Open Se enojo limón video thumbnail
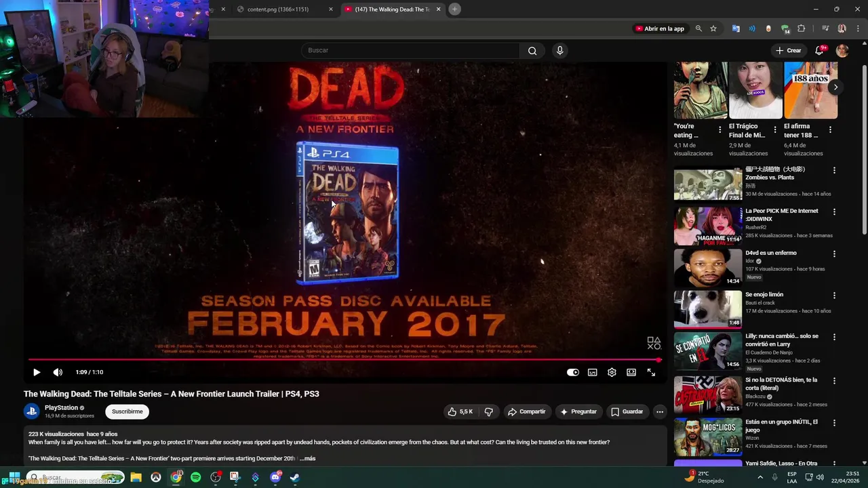Viewport: 868px width, 488px height. (708, 309)
